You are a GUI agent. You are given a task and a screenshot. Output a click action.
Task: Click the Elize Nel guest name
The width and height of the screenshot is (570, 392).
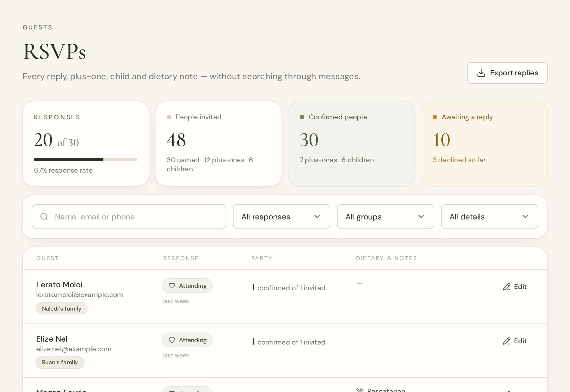click(52, 339)
